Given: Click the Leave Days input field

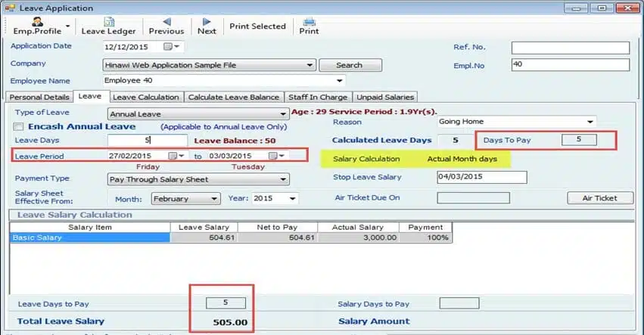Looking at the screenshot, I should click(x=147, y=141).
